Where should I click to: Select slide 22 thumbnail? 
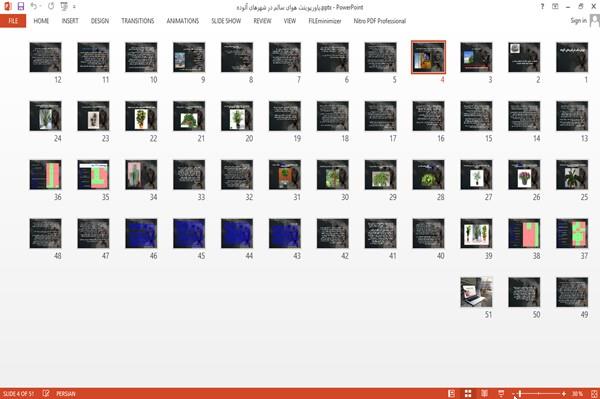(141, 116)
